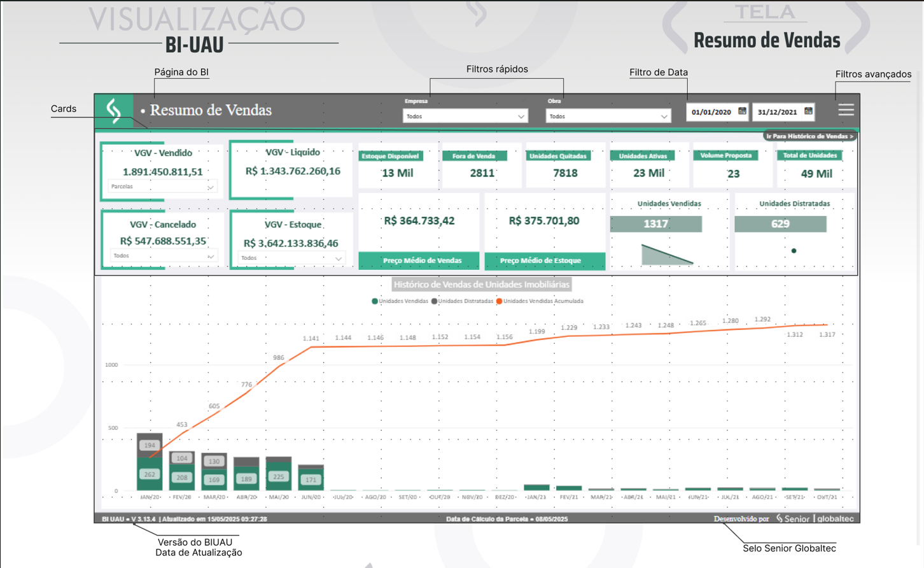Select the JAN/20 cancelled bar labeled 194

[x=150, y=446]
